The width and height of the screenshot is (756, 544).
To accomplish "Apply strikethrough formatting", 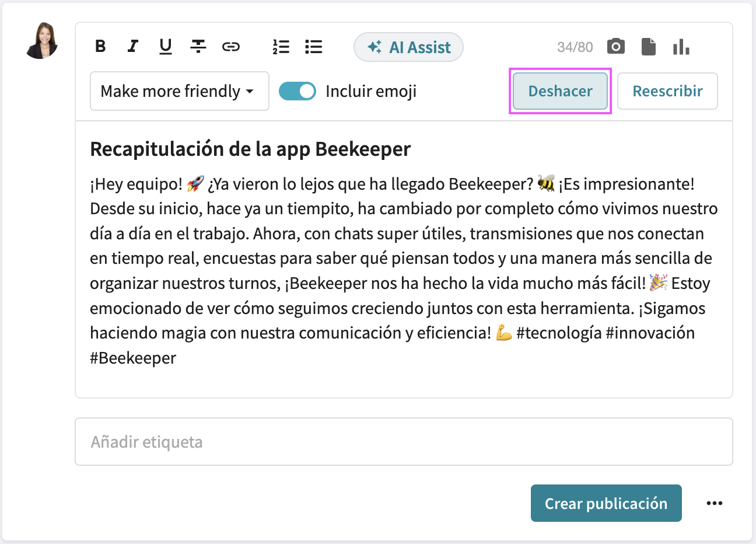I will tap(198, 47).
